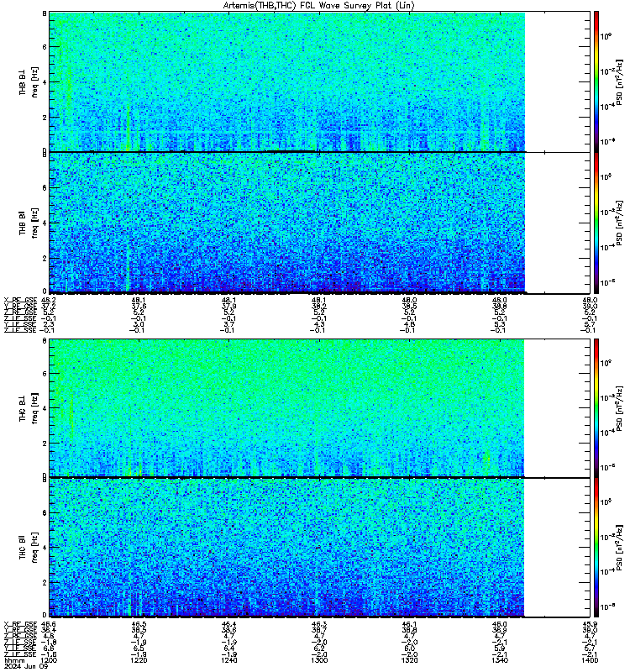
Task: Click the time tick label '1400'
Action: point(591,660)
